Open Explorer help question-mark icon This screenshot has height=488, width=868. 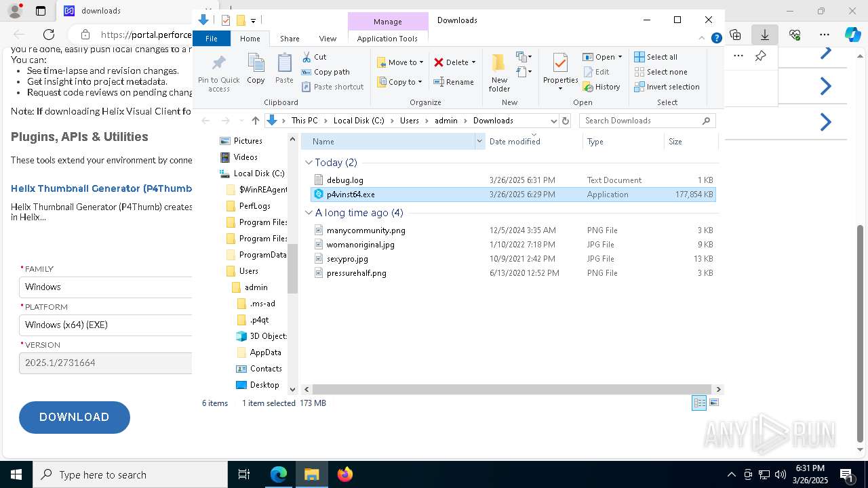click(716, 38)
